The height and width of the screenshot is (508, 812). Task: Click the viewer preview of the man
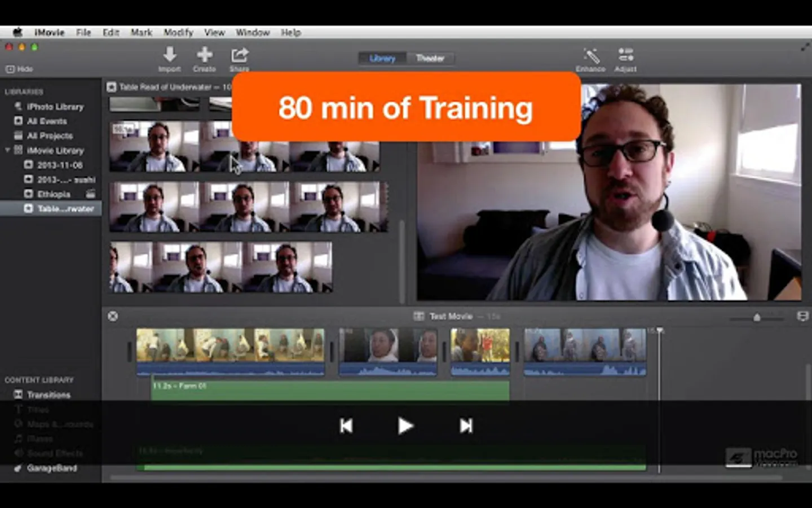pos(609,192)
